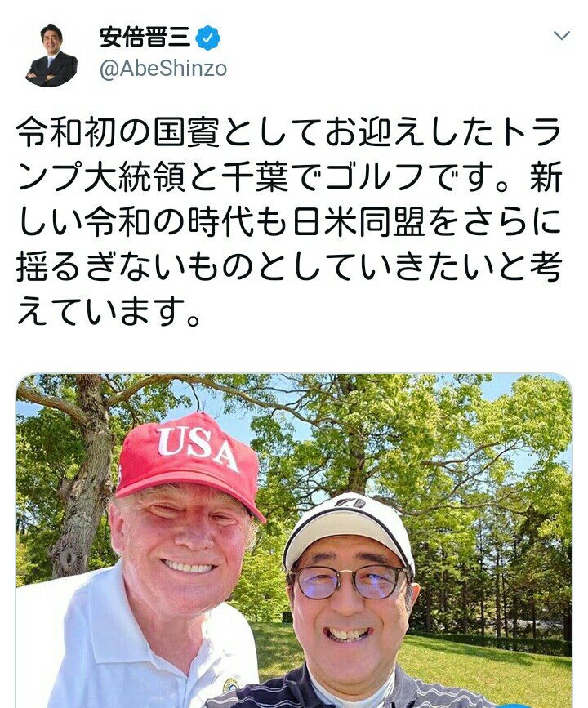Tap the blue floating compose button
The height and width of the screenshot is (708, 588).
pos(514,706)
